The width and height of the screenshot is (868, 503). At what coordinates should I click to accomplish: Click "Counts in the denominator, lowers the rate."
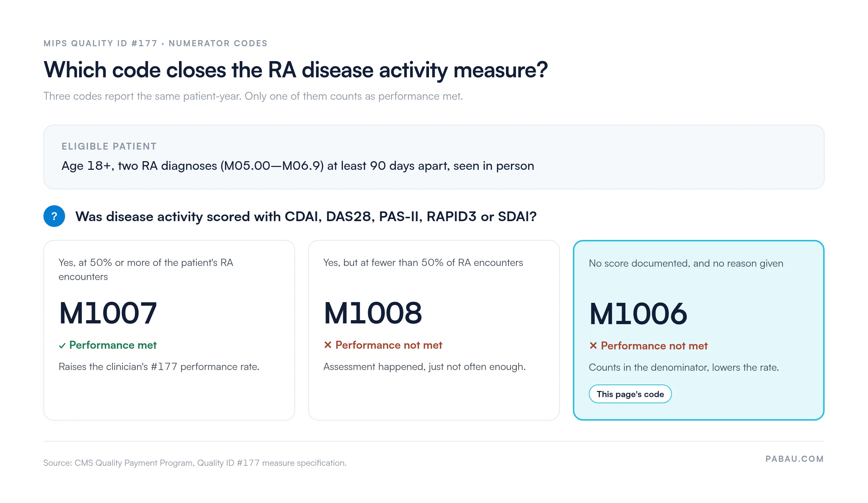[x=684, y=367]
